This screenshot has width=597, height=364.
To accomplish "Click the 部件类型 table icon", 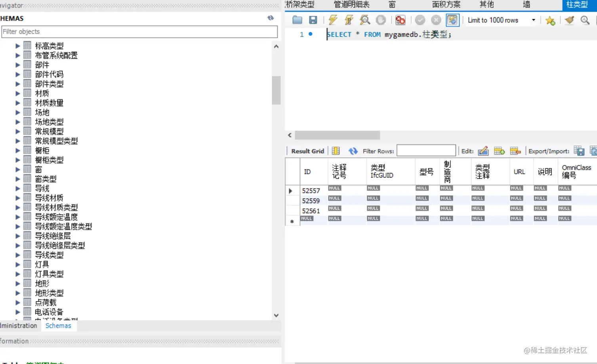I will 27,84.
